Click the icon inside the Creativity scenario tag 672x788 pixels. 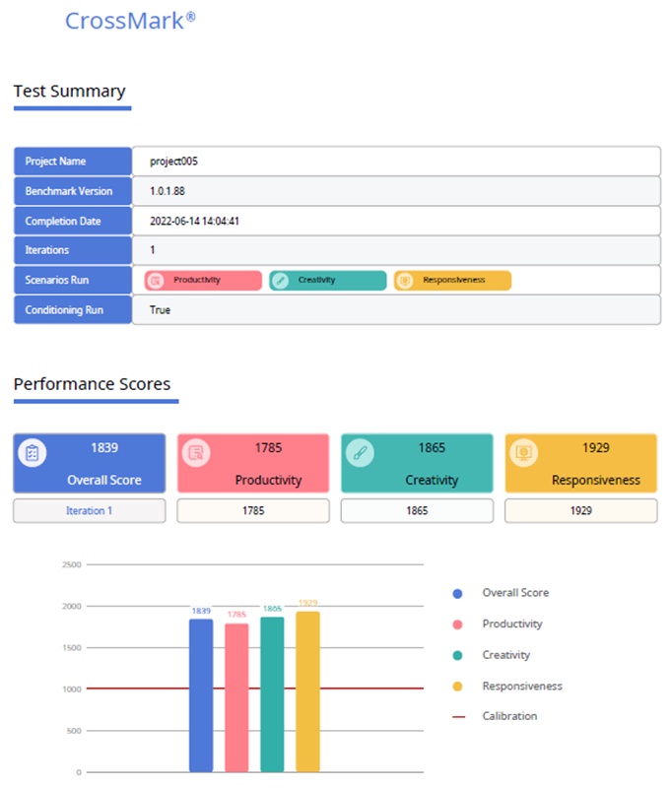280,281
